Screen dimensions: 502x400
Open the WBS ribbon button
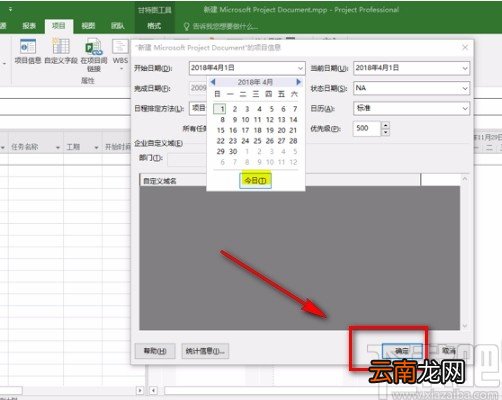(120, 54)
